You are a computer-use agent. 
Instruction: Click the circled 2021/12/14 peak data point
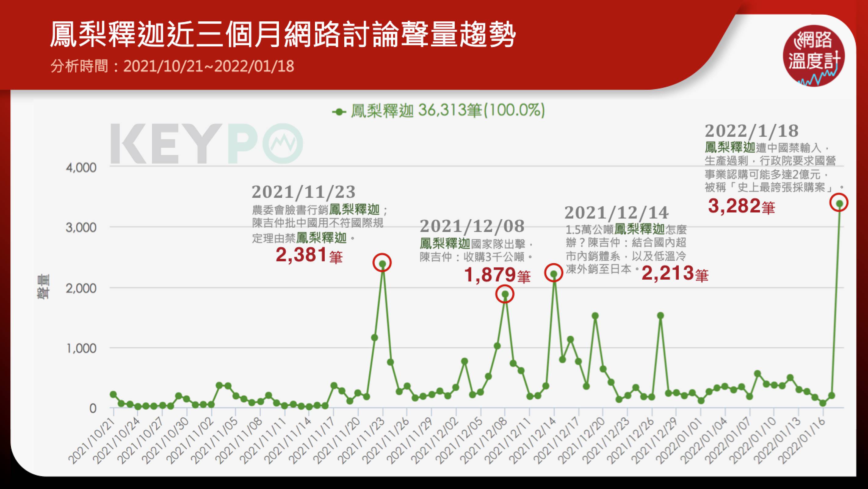click(554, 273)
